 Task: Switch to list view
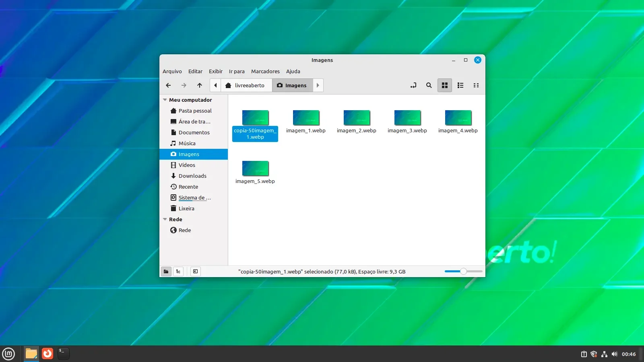460,85
